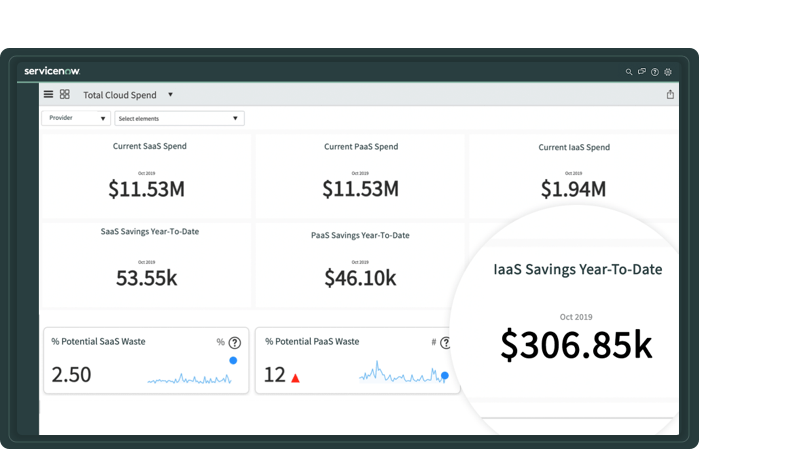This screenshot has height=450, width=800.
Task: Expand the Total Cloud Spend dashboard dropdown
Action: click(x=170, y=95)
